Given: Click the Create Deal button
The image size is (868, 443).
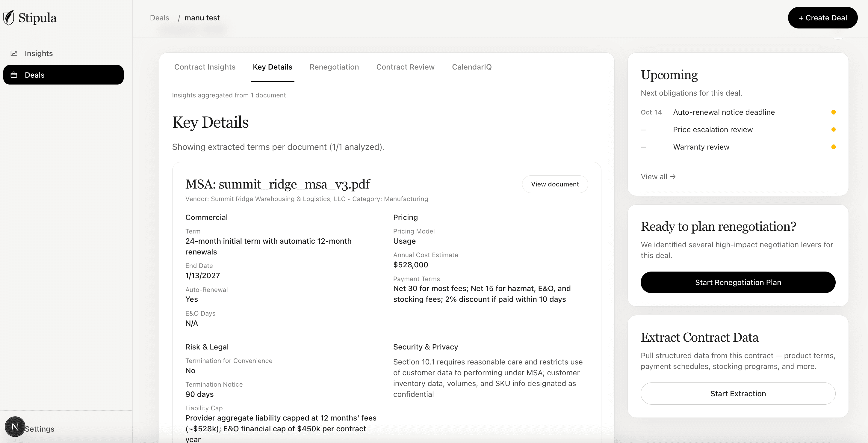Looking at the screenshot, I should pyautogui.click(x=822, y=17).
